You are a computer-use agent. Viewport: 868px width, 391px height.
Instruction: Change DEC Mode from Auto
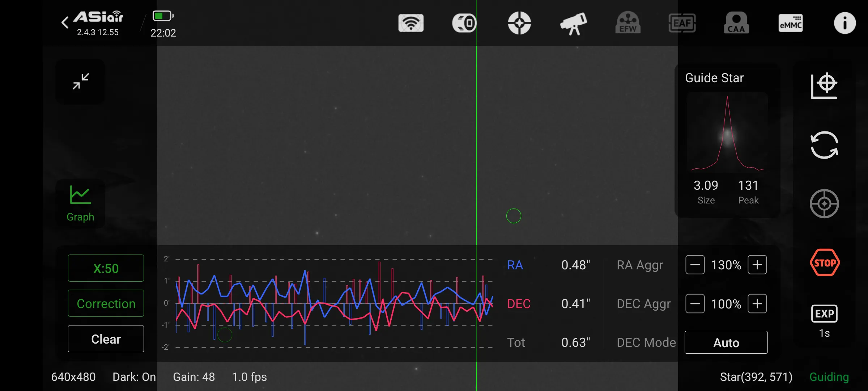pos(726,342)
